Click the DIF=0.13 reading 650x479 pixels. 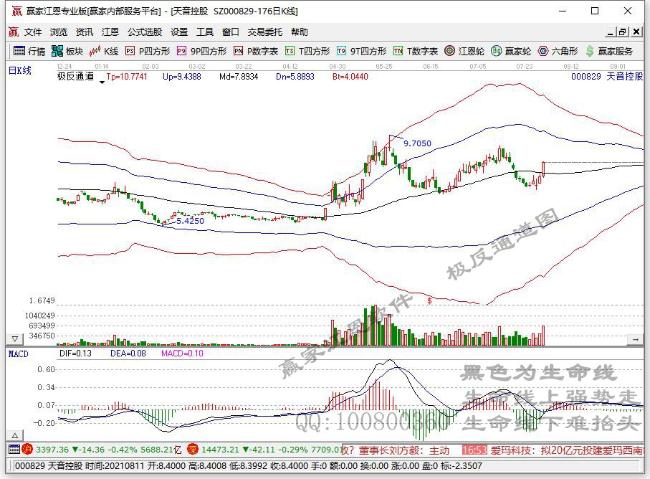[x=75, y=353]
